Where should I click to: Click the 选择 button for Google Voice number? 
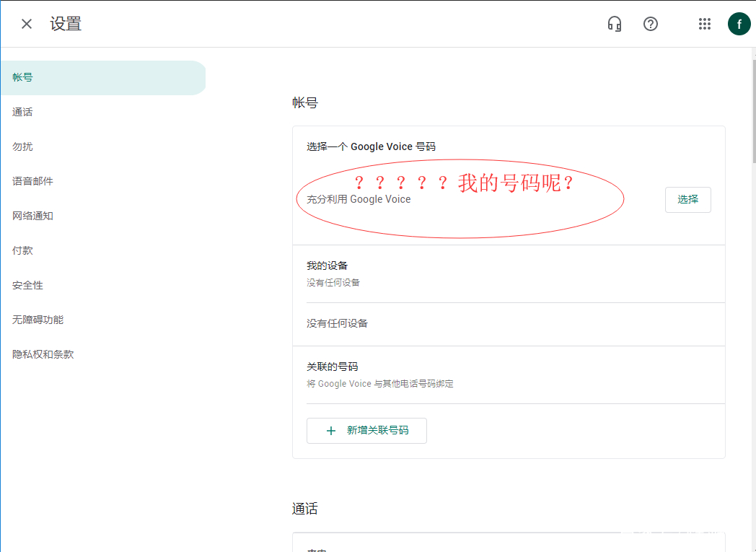(x=687, y=200)
